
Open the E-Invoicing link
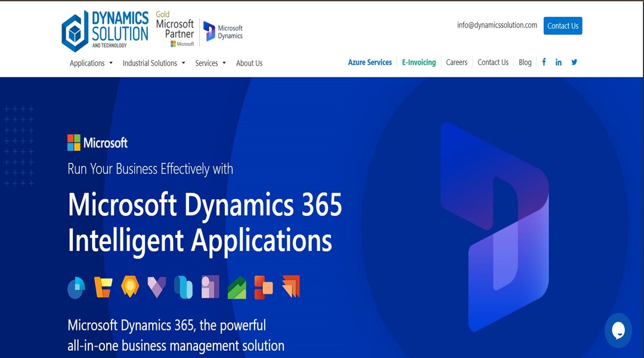419,62
